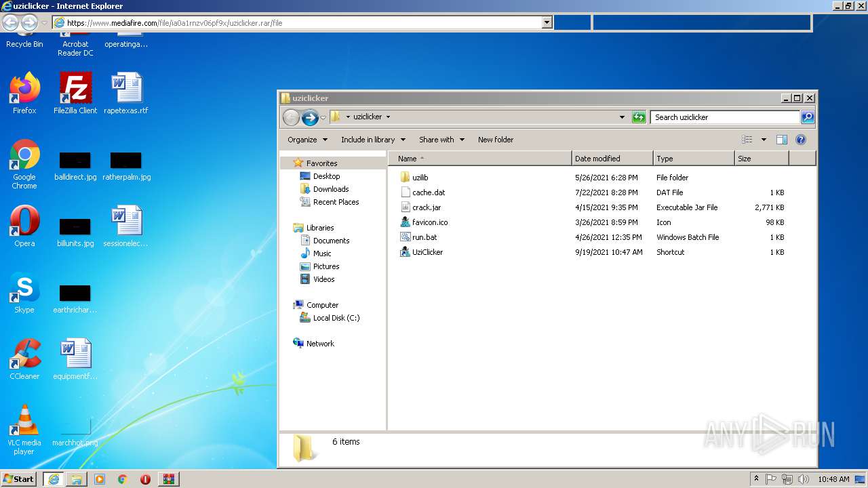Screen dimensions: 868x488
Task: Open billunits.jpg desktop image
Action: (x=75, y=233)
